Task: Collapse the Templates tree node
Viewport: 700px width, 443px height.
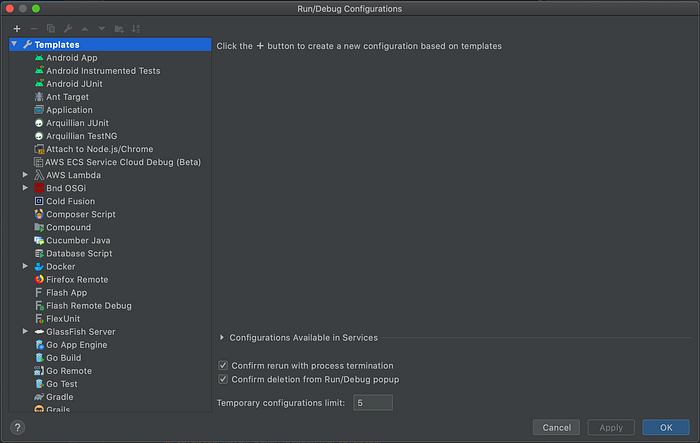Action: [14, 44]
